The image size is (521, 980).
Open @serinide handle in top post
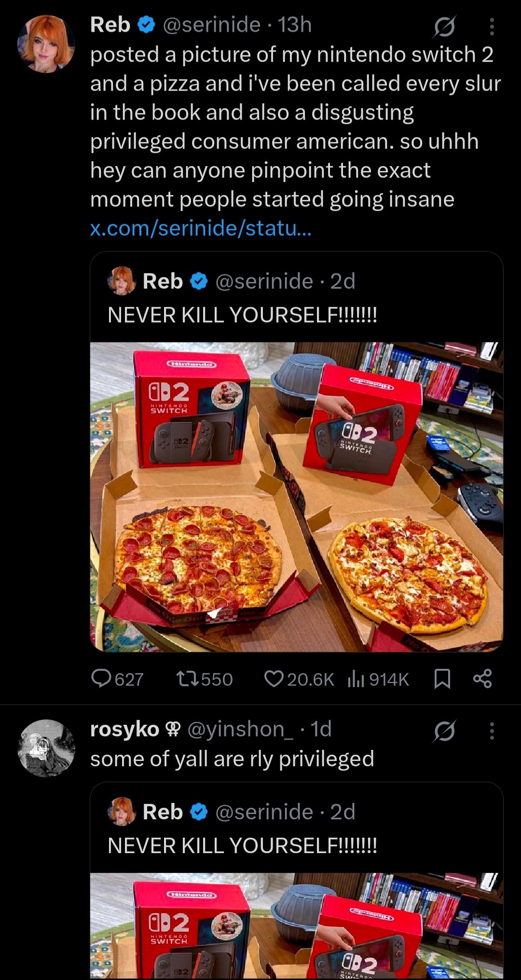click(x=212, y=25)
